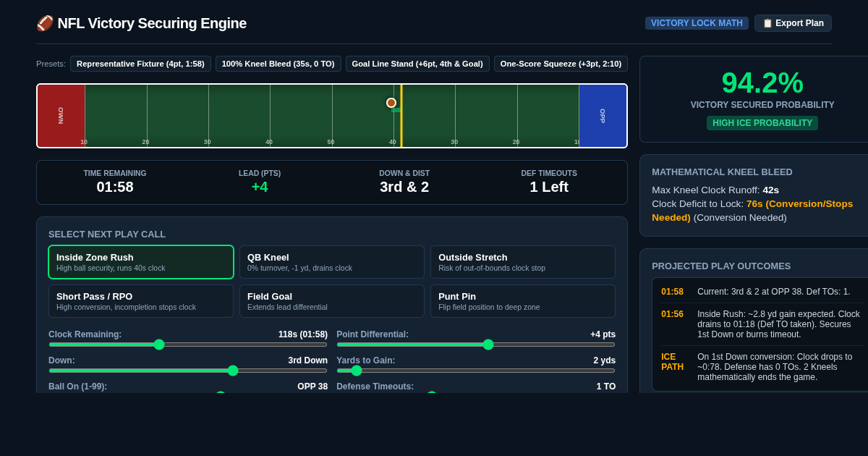Click the OPP 38 ball position value

click(x=312, y=387)
